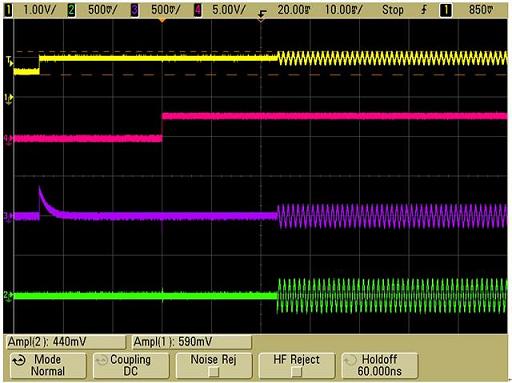Click the trigger source channel 1 badge
The image size is (512, 383).
446,10
